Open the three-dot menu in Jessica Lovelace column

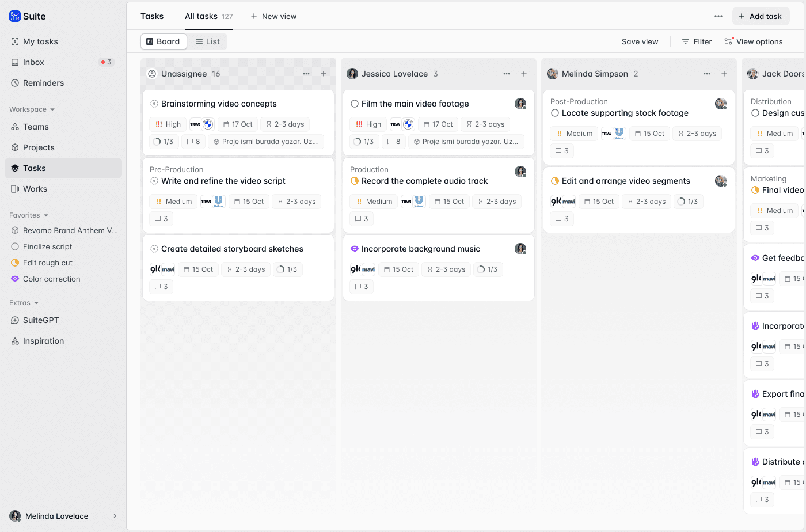click(507, 74)
